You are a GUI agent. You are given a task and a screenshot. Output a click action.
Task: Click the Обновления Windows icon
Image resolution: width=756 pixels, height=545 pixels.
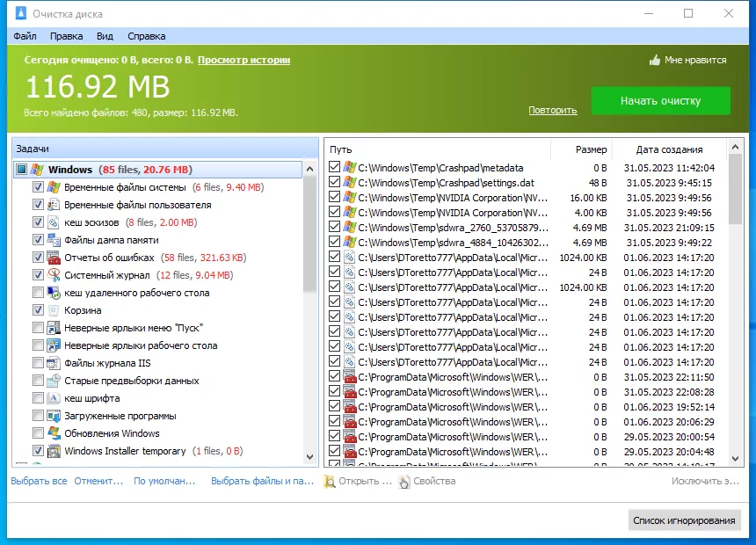click(54, 433)
